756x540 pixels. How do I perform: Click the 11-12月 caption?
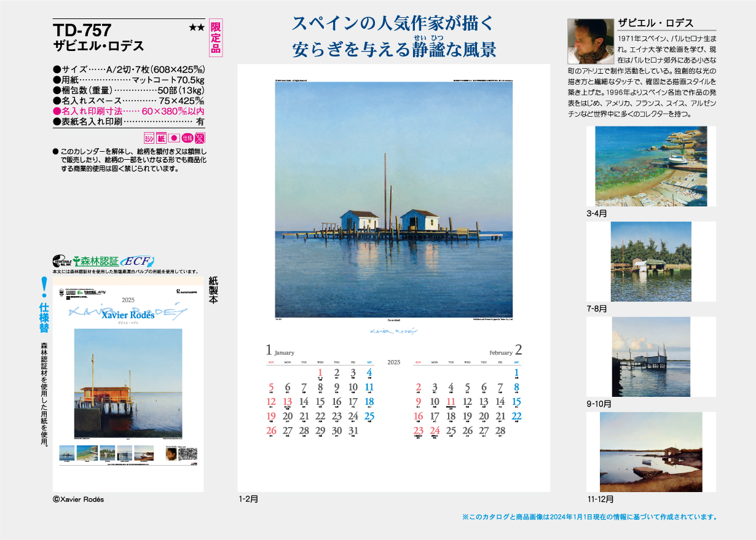pos(600,499)
